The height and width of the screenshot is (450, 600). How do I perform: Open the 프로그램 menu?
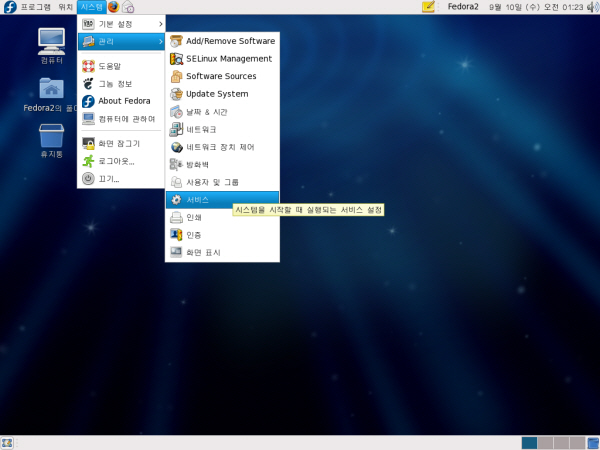click(x=35, y=7)
